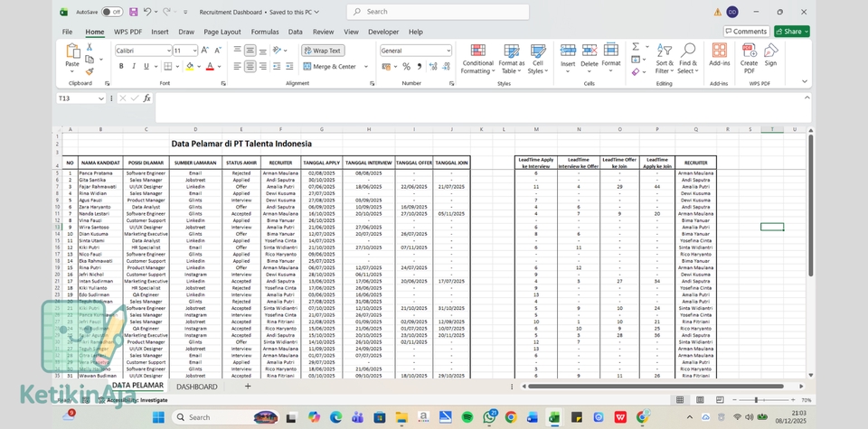This screenshot has height=429, width=868.
Task: Expand the Name Box dropdown arrow
Action: pyautogui.click(x=100, y=98)
